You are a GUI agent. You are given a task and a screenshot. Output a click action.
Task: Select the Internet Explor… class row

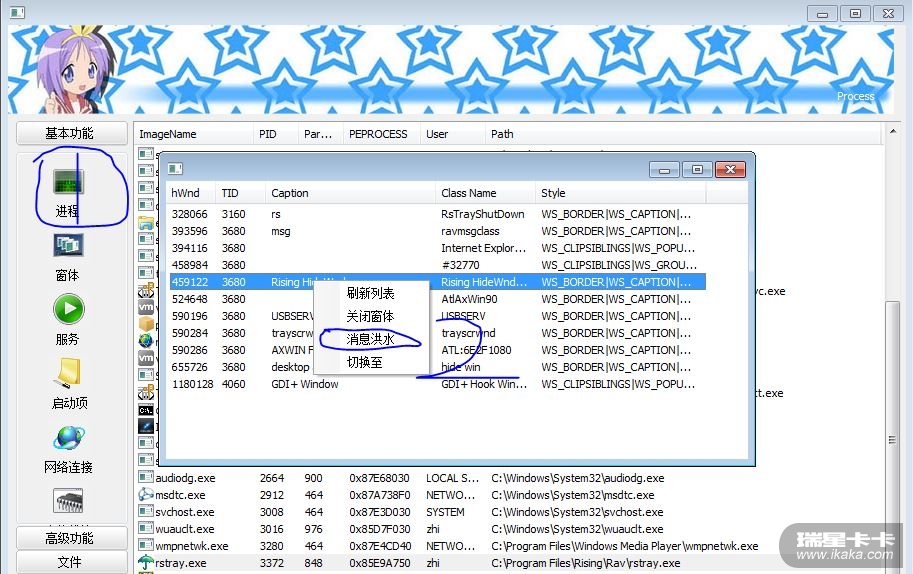click(x=437, y=248)
